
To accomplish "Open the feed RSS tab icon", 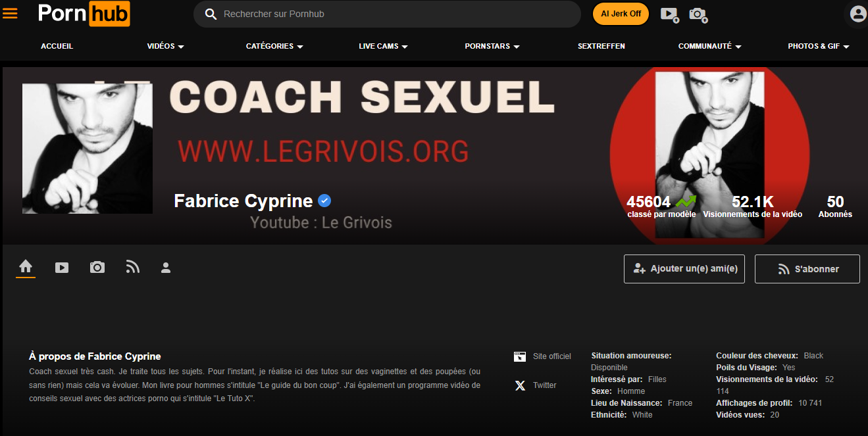I will [x=133, y=267].
